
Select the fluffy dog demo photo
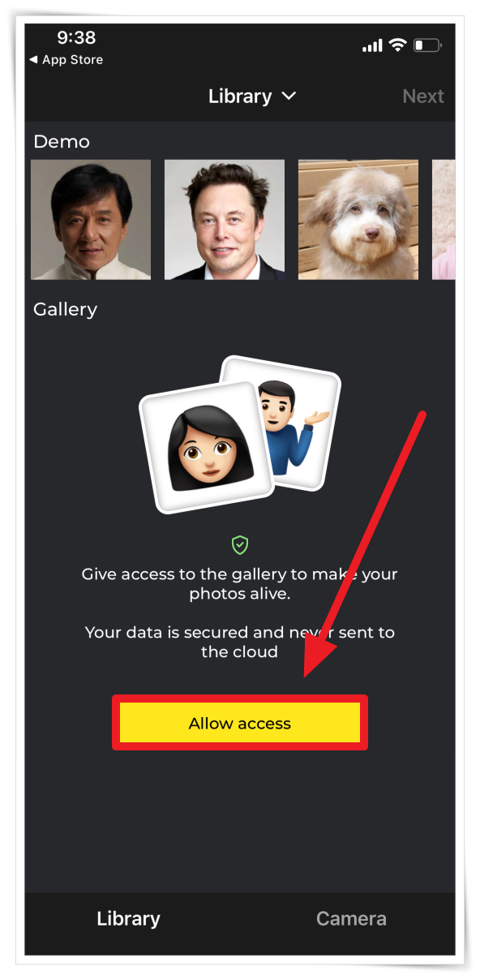coord(358,219)
